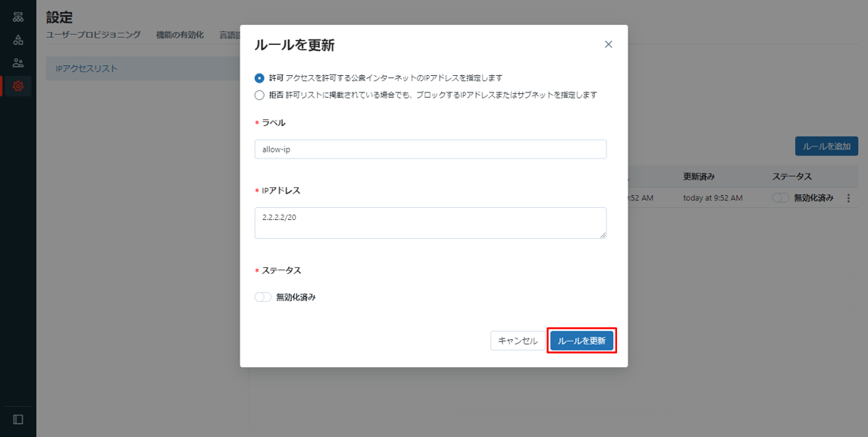Click the 更新済み column header
868x437 pixels.
pyautogui.click(x=698, y=177)
